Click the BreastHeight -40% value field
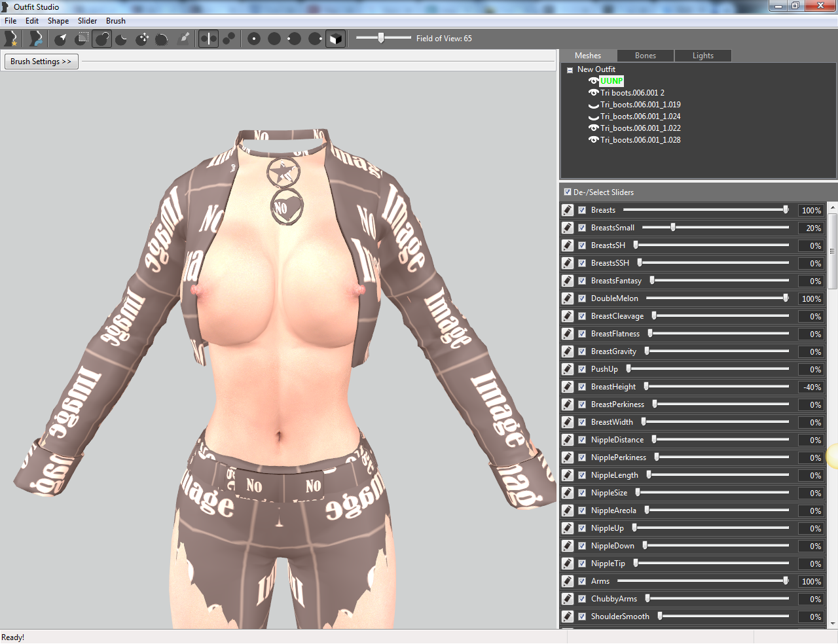The image size is (838, 644). click(811, 387)
